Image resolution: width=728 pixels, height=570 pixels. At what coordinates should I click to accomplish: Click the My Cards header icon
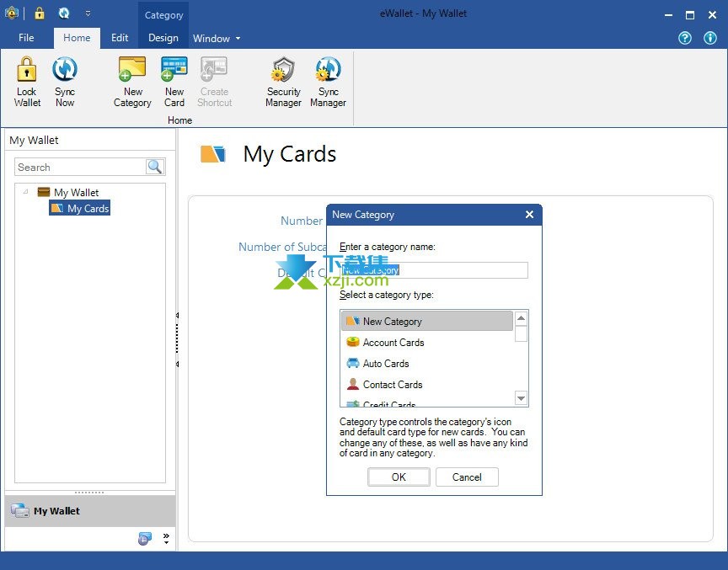(212, 154)
